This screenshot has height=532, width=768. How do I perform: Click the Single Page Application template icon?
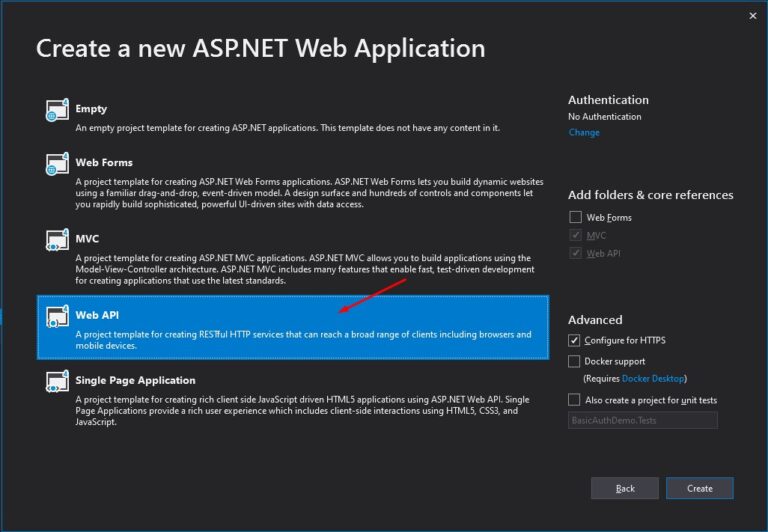click(57, 382)
